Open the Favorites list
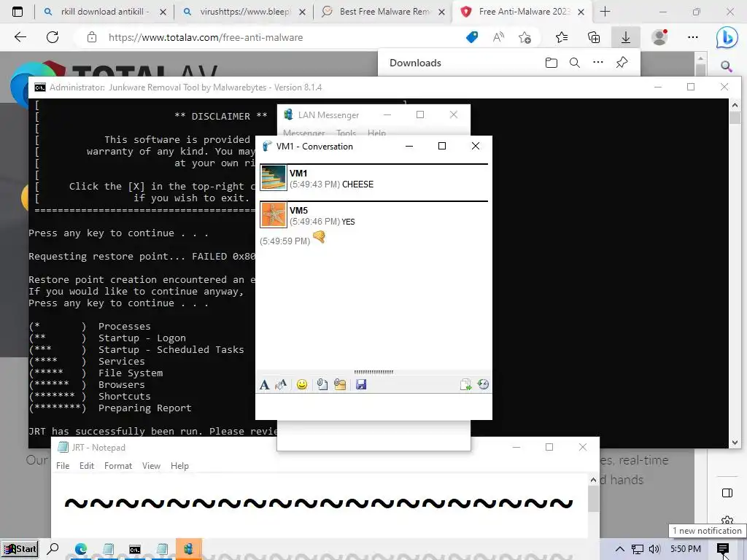This screenshot has height=560, width=747. click(562, 37)
